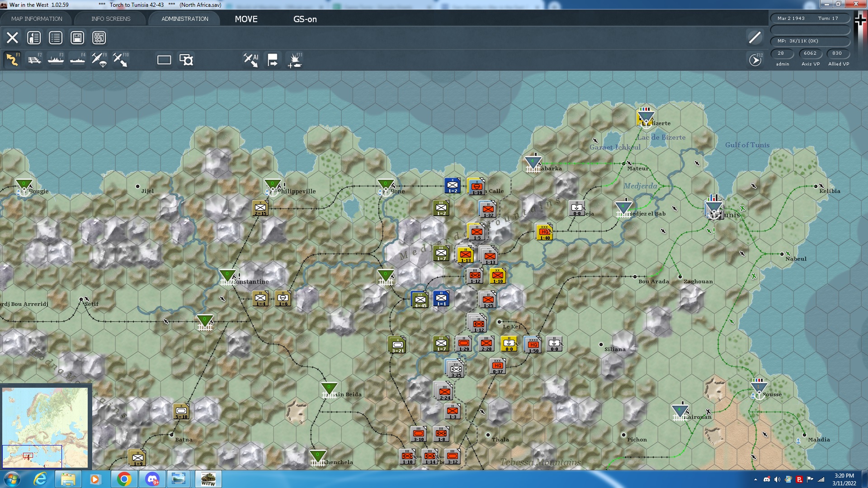
Task: Open the preferences checklist icon
Action: (56, 38)
